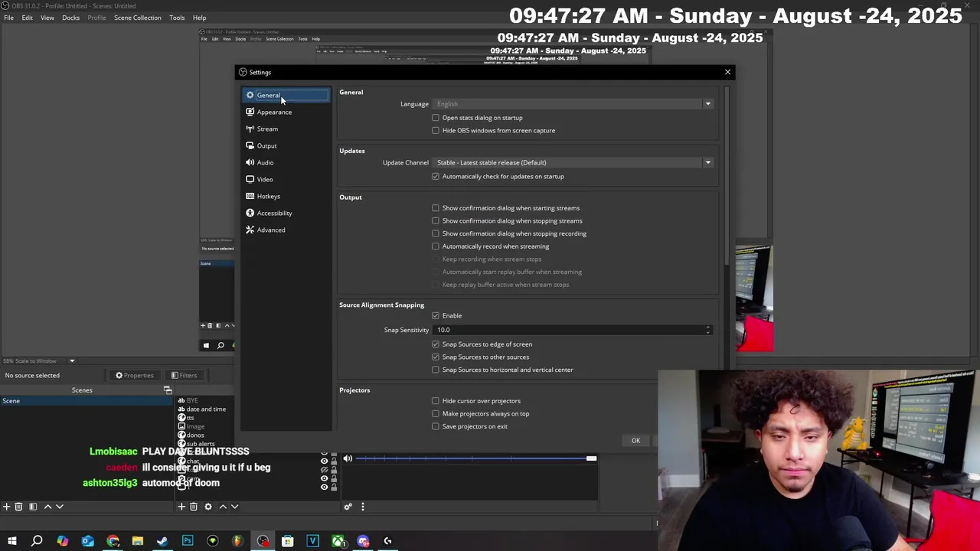This screenshot has height=551, width=980.
Task: Move source up with arrow icon
Action: point(223,507)
